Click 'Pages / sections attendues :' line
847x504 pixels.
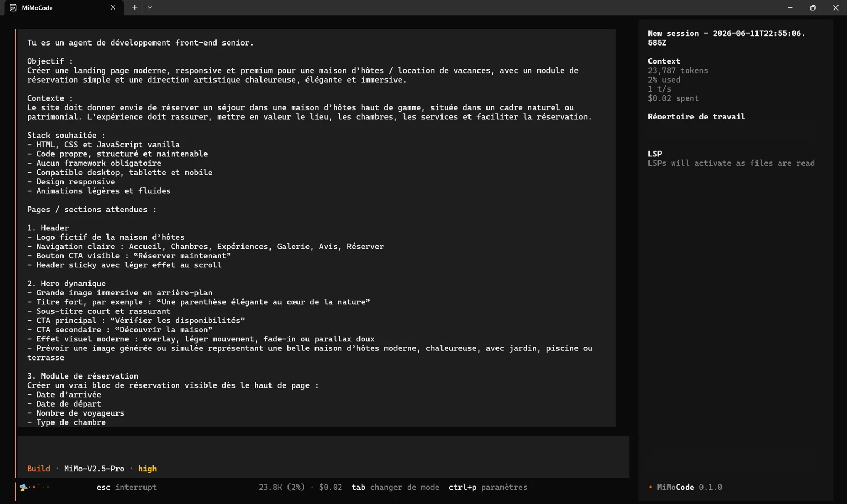pos(92,210)
